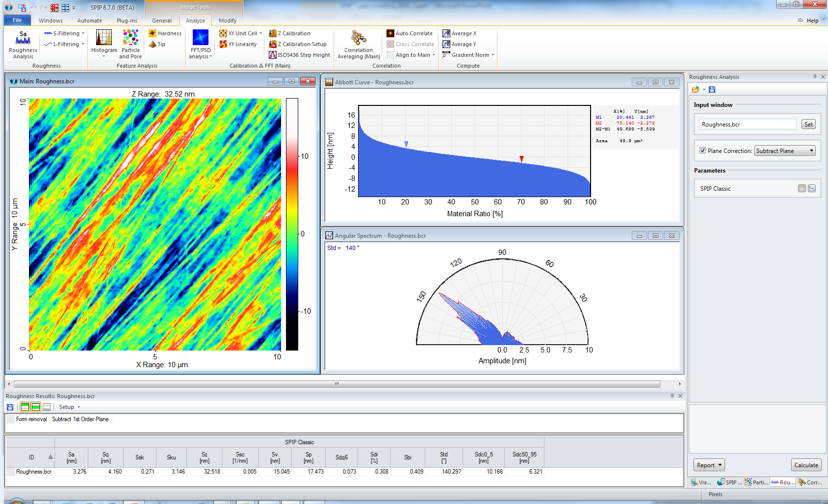Screen dimensions: 828x504
Task: Click the horizontal scrollbar below the image windows
Action: point(337,384)
